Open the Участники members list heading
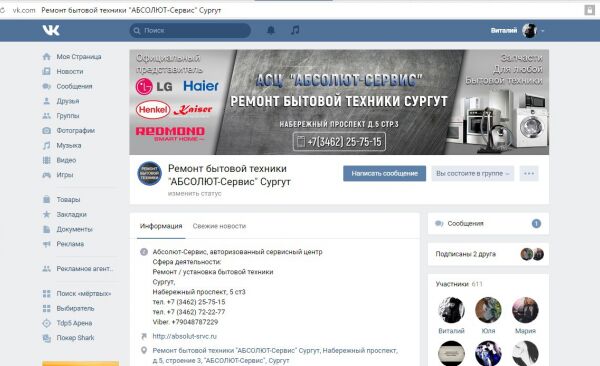Screen dimensions: 600x366 [x=459, y=284]
